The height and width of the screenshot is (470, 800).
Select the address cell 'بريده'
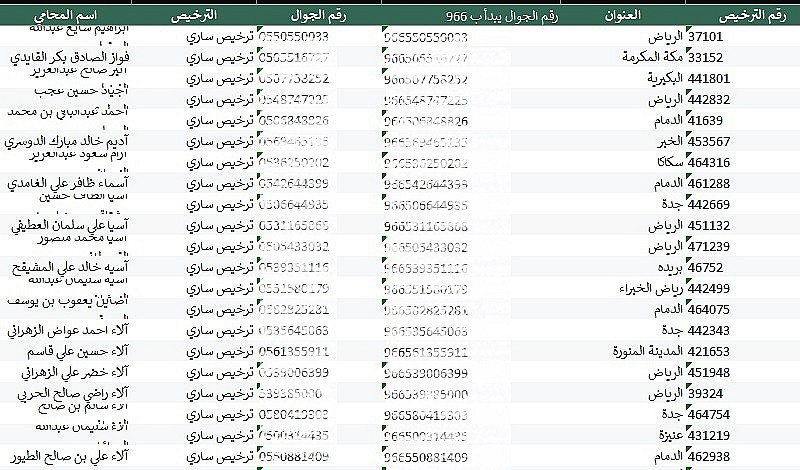tap(670, 267)
